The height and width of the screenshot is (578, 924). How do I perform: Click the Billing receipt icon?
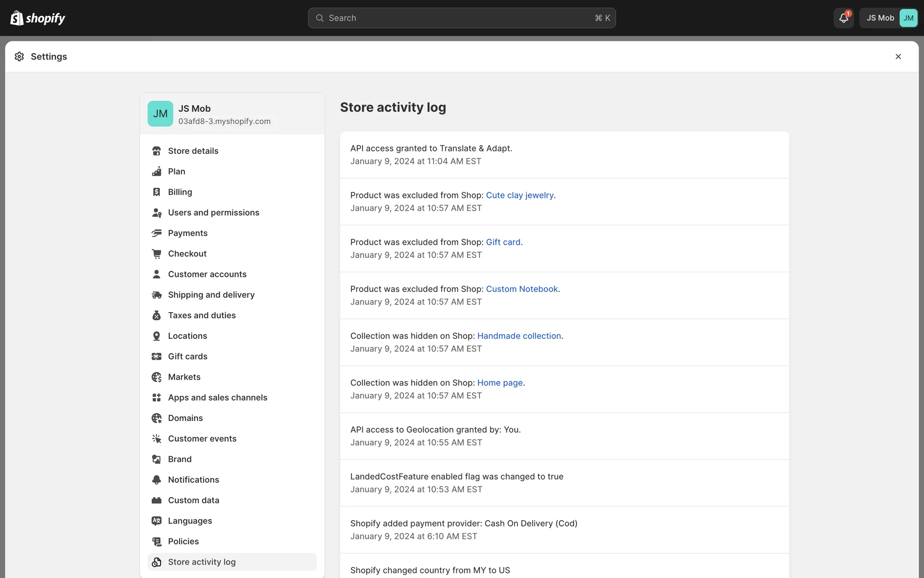(156, 192)
